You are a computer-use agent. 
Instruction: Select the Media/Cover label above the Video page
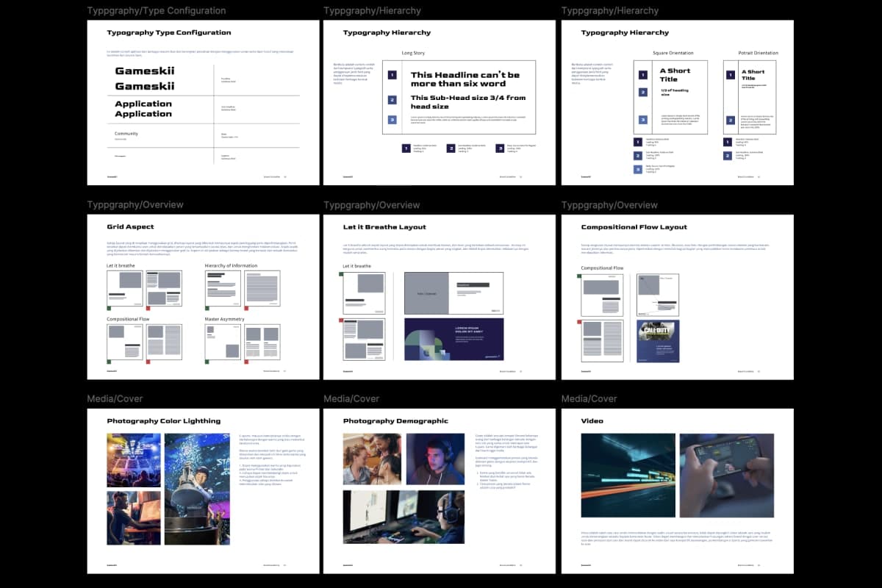click(589, 399)
